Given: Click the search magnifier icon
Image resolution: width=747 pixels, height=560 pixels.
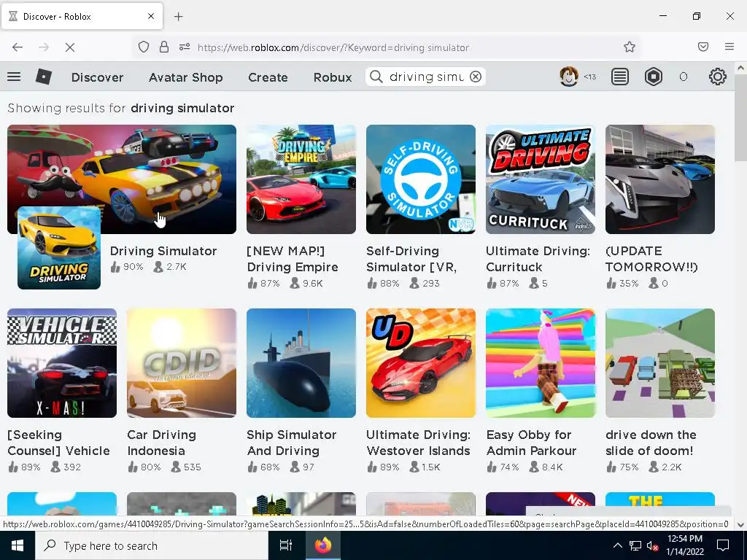Looking at the screenshot, I should (x=376, y=77).
